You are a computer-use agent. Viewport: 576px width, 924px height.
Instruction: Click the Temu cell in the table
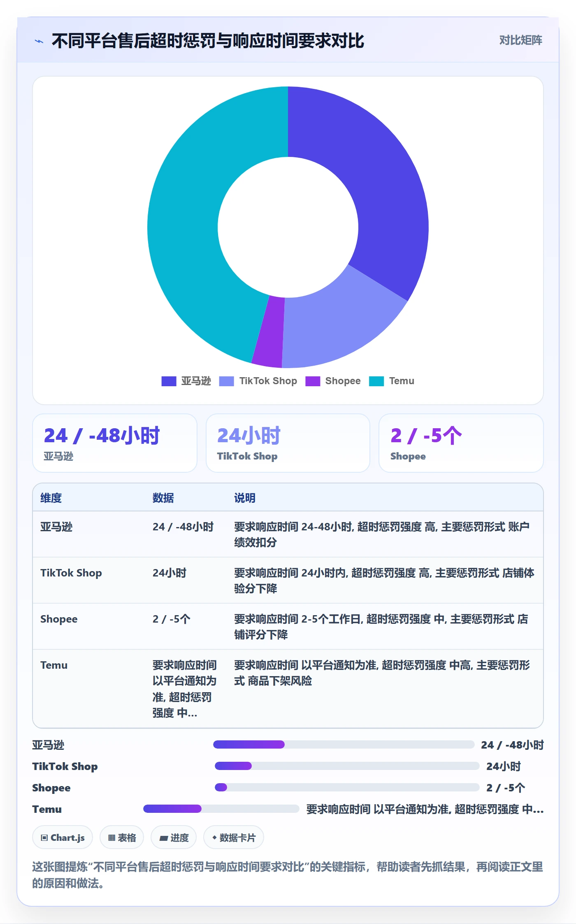[54, 665]
